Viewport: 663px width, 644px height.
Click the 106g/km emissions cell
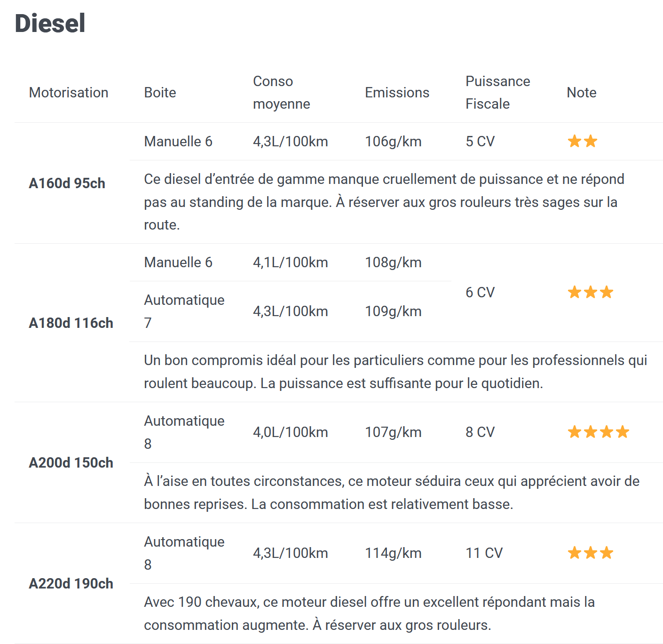tap(393, 142)
